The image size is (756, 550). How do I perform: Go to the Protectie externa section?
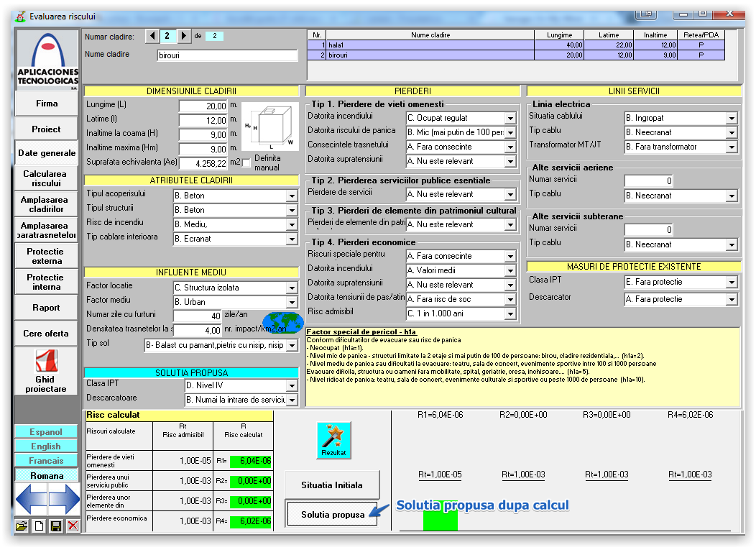45,256
